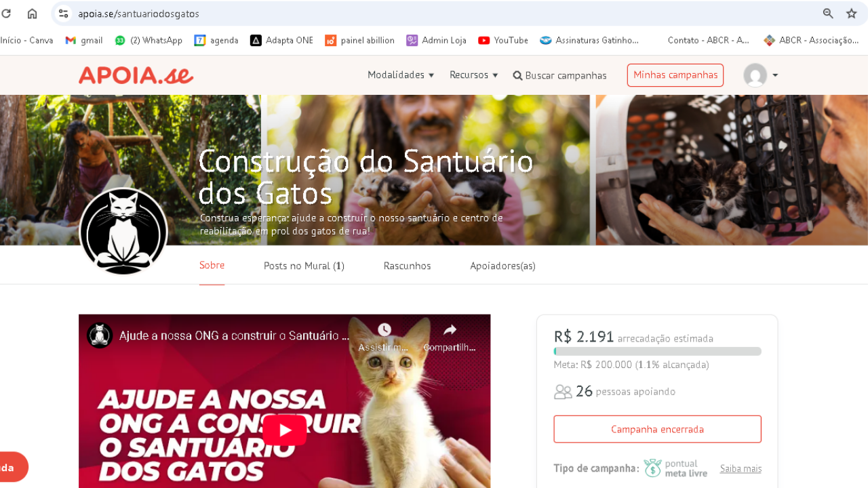The width and height of the screenshot is (868, 488).
Task: Play the YouTube video
Action: 285,430
